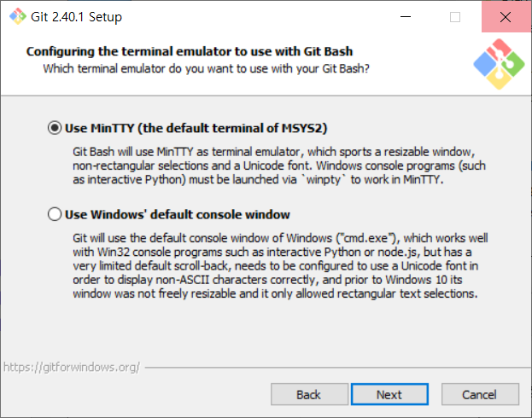The height and width of the screenshot is (418, 532).
Task: Click the 'Configuring the terminal emulator' heading
Action: (190, 51)
